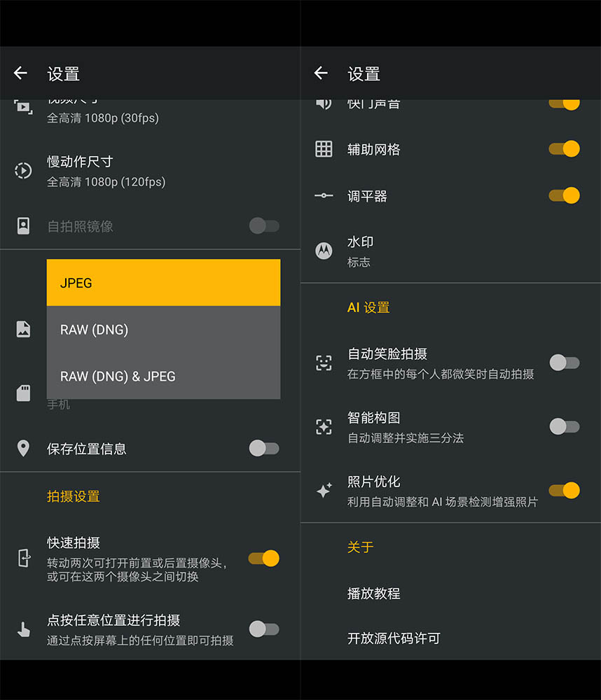Tap the back arrow in right settings header

(x=321, y=73)
